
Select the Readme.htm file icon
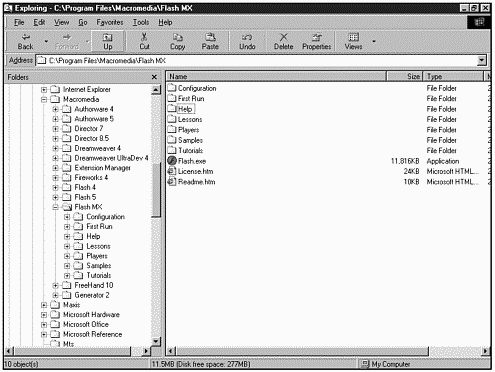[x=172, y=182]
